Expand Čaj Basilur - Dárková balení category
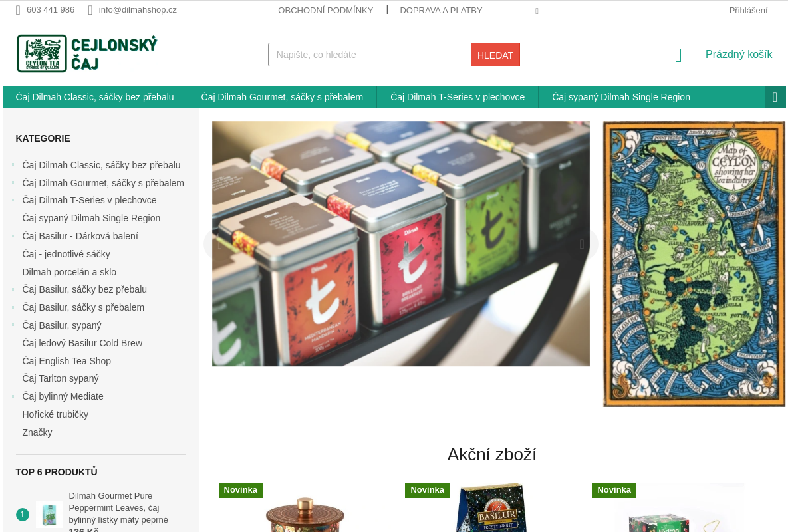The image size is (798, 532). click(13, 235)
